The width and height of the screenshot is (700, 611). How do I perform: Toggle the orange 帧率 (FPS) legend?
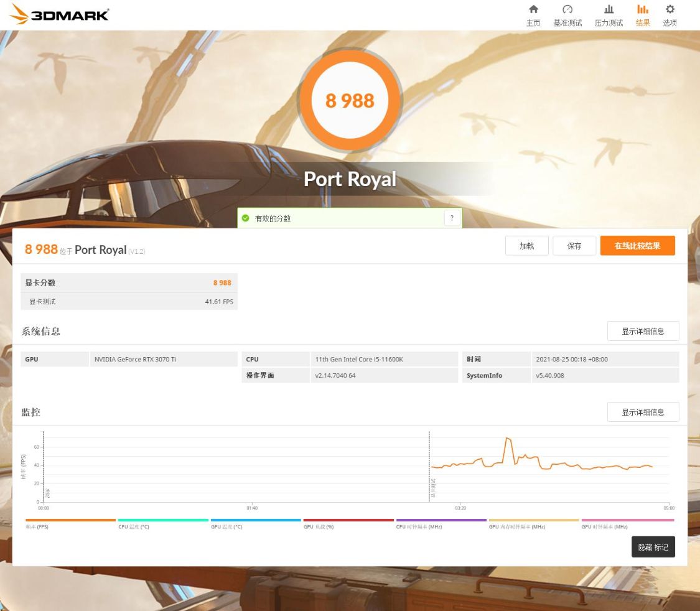pyautogui.click(x=70, y=523)
